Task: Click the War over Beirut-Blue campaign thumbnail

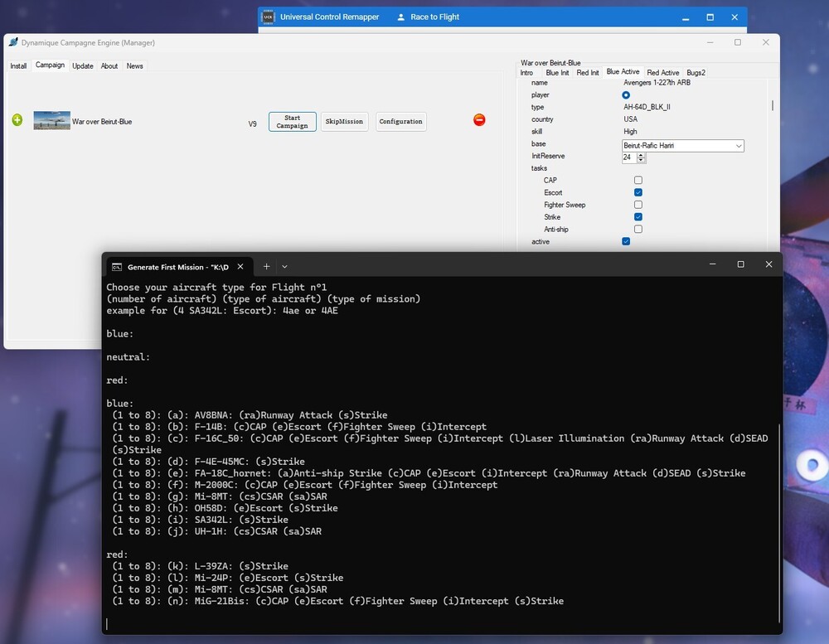Action: (51, 121)
